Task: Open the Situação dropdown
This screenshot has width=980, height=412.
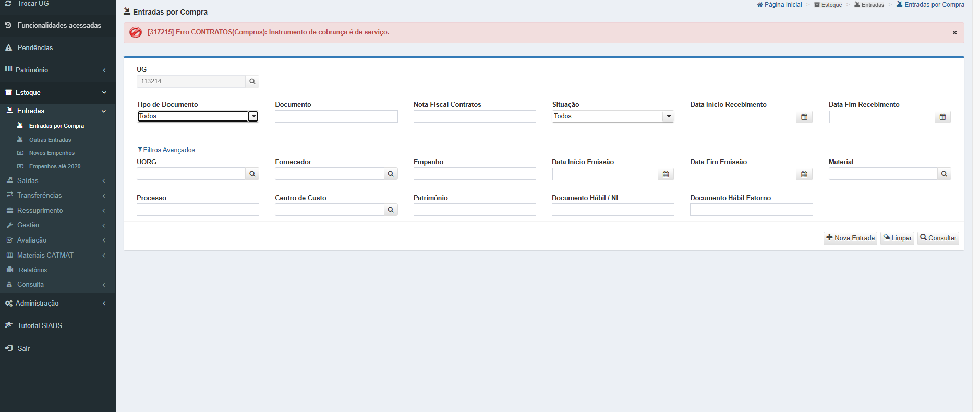Action: 668,116
